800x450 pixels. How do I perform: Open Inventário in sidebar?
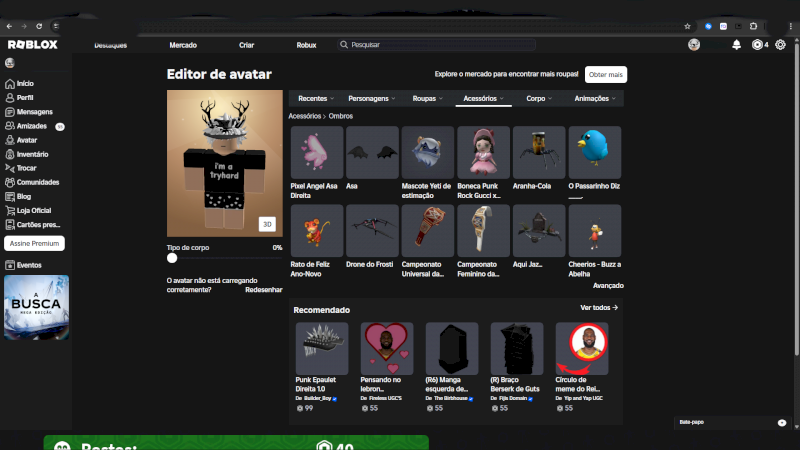pyautogui.click(x=27, y=154)
